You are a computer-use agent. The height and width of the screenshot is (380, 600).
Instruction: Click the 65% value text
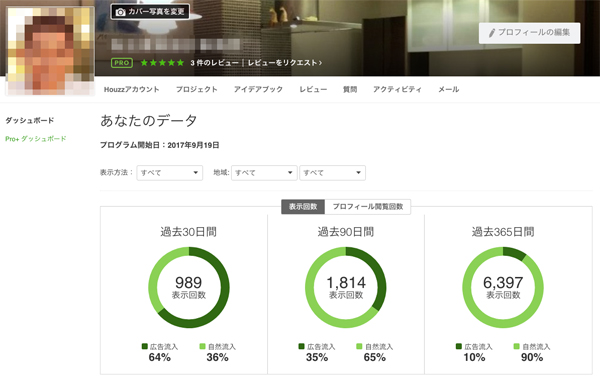[x=375, y=357]
